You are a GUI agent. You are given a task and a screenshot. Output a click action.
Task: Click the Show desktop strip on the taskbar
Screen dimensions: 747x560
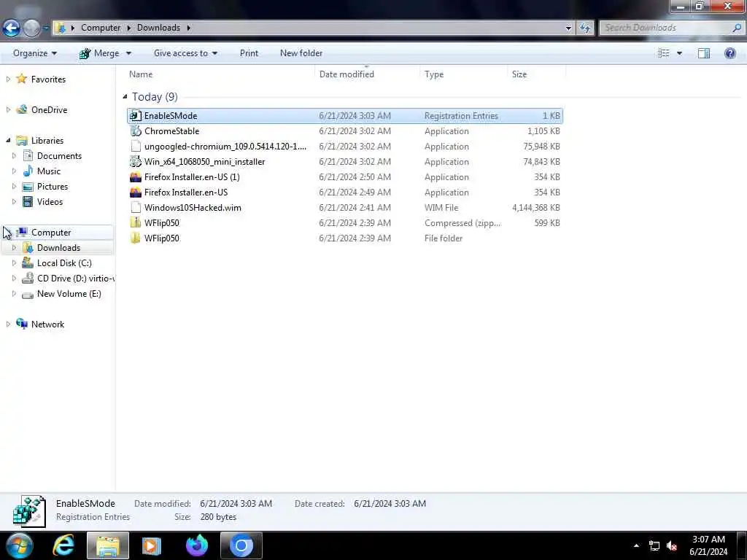point(743,545)
